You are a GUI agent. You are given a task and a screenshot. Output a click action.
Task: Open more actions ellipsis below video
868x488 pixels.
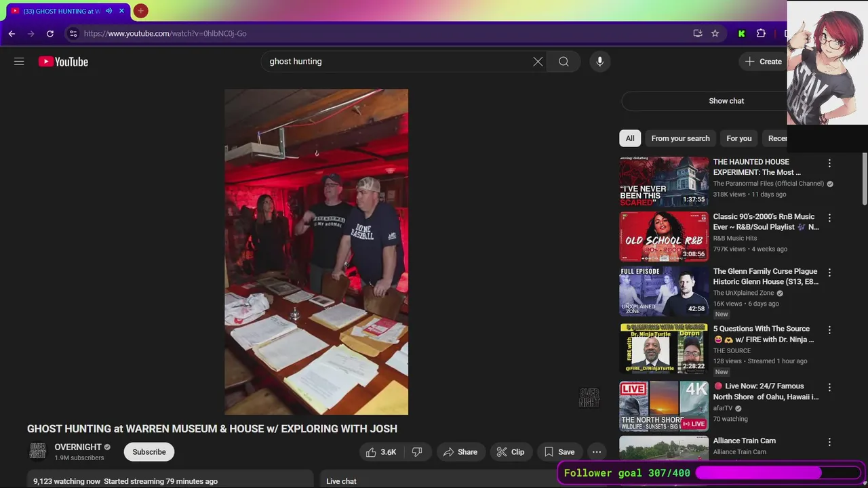point(597,452)
